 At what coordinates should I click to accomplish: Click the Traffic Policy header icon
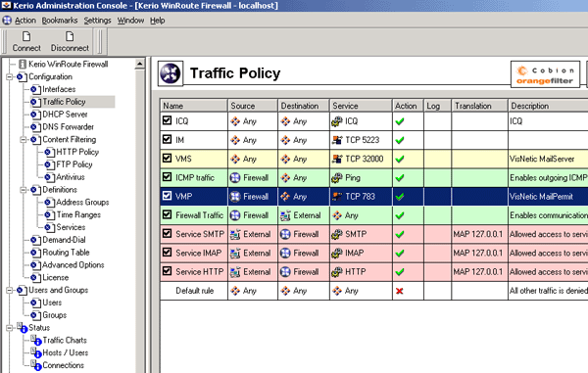tap(171, 73)
